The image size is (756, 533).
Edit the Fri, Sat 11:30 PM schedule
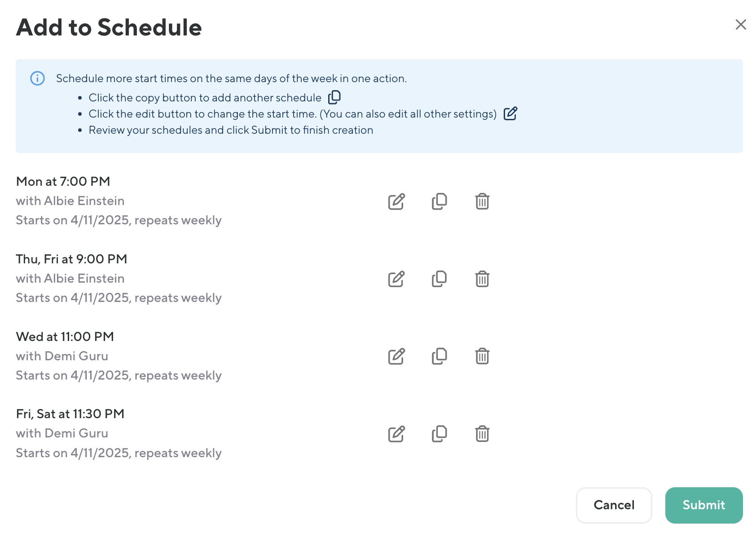point(396,434)
